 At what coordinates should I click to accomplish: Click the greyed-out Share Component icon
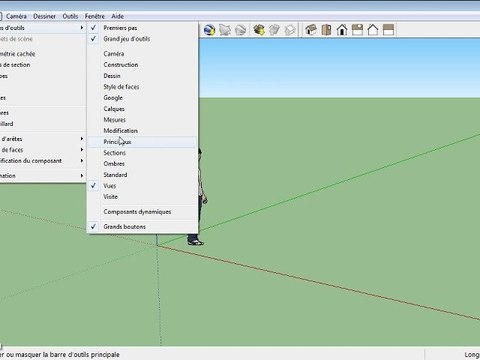(290, 30)
